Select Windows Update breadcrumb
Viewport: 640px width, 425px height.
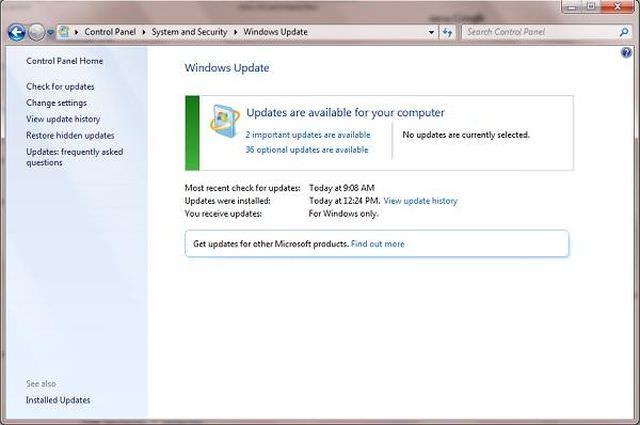click(x=276, y=32)
